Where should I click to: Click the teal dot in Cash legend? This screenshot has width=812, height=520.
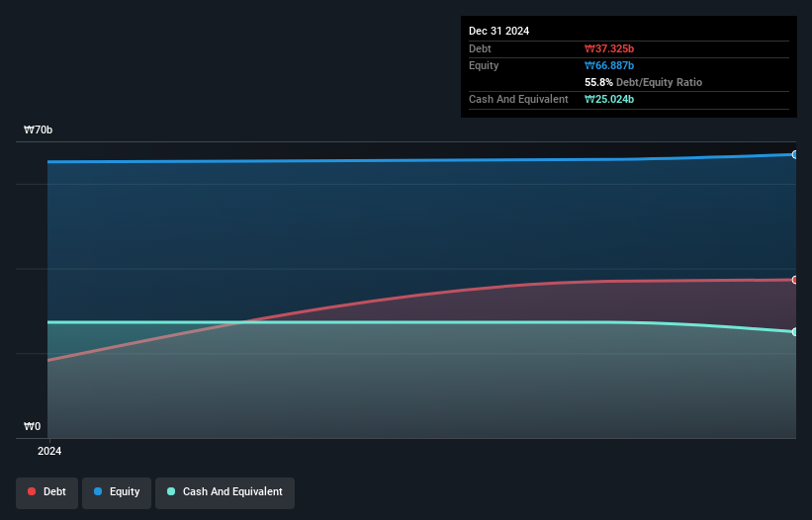[x=171, y=491]
